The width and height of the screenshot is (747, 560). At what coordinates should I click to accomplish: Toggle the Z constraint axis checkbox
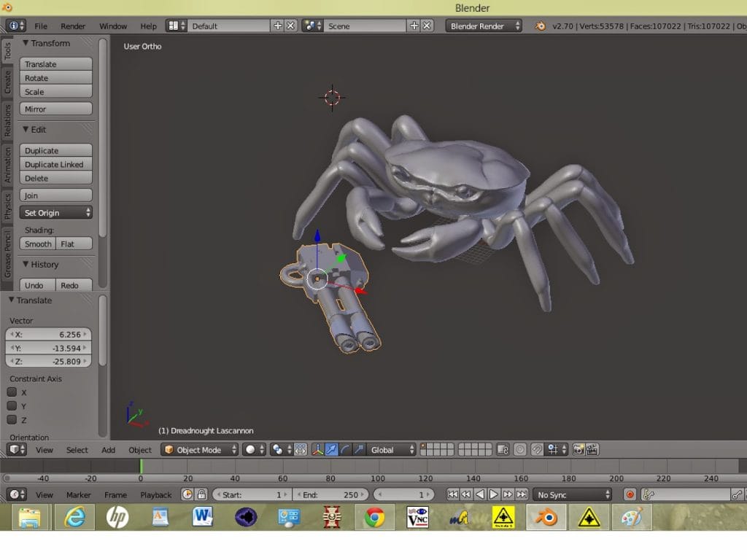12,420
